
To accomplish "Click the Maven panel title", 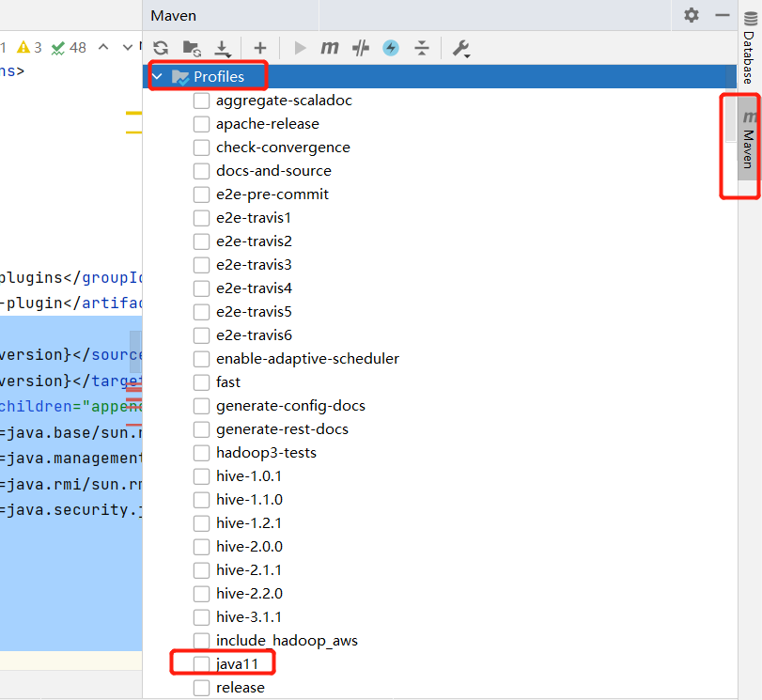I will tap(174, 16).
